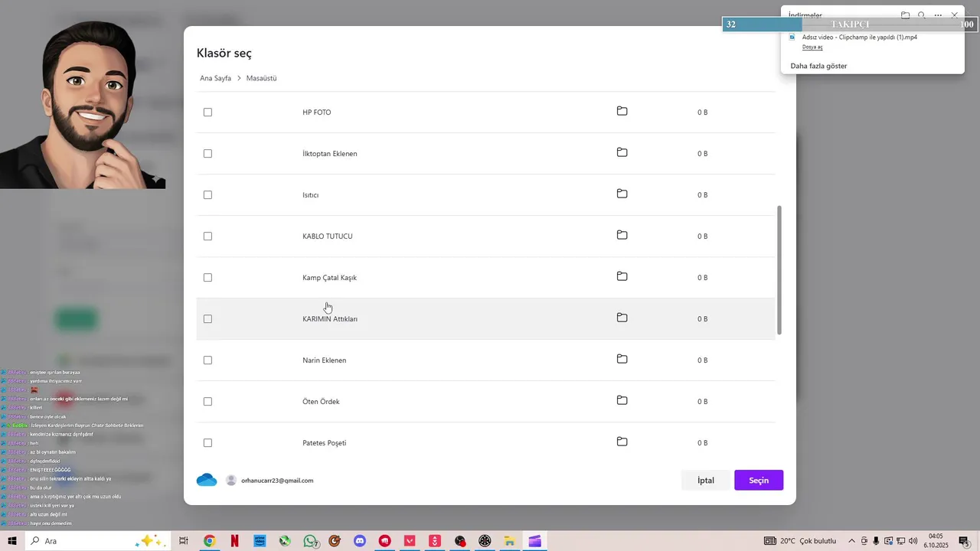Screen dimensions: 980x551
Task: Open Discord from the taskbar
Action: (360, 541)
